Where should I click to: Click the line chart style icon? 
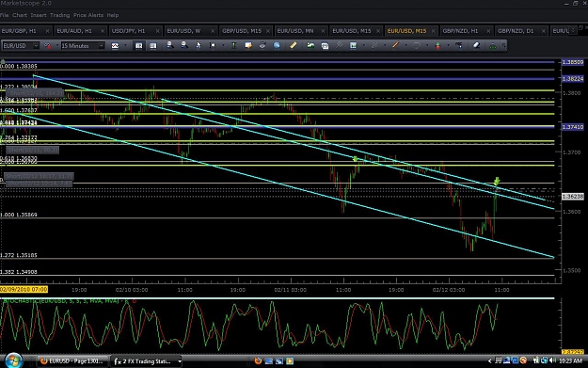click(115, 46)
